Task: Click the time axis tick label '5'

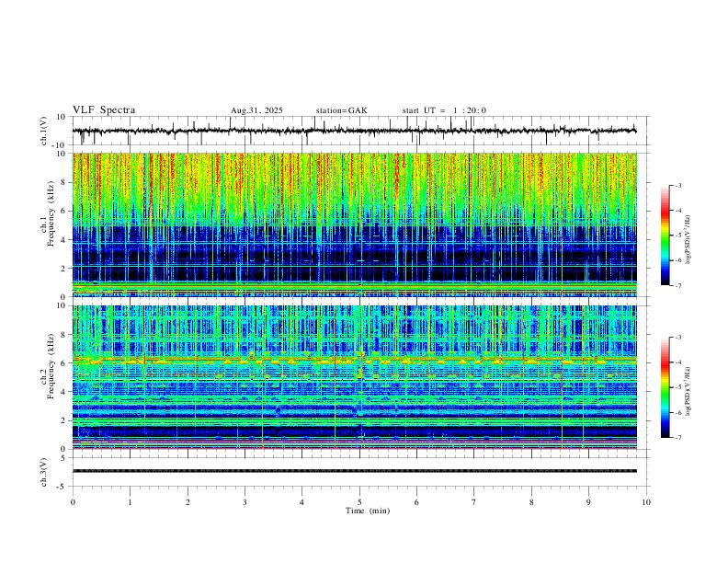Action: point(359,502)
